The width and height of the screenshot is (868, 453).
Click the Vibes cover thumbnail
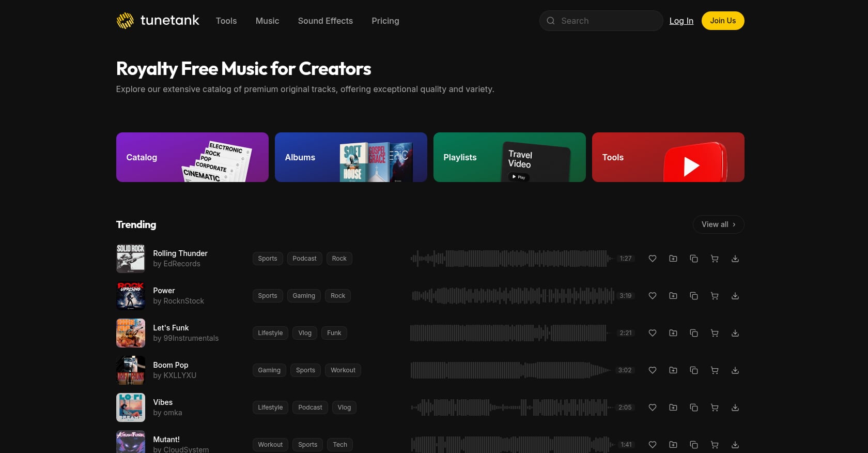(131, 407)
